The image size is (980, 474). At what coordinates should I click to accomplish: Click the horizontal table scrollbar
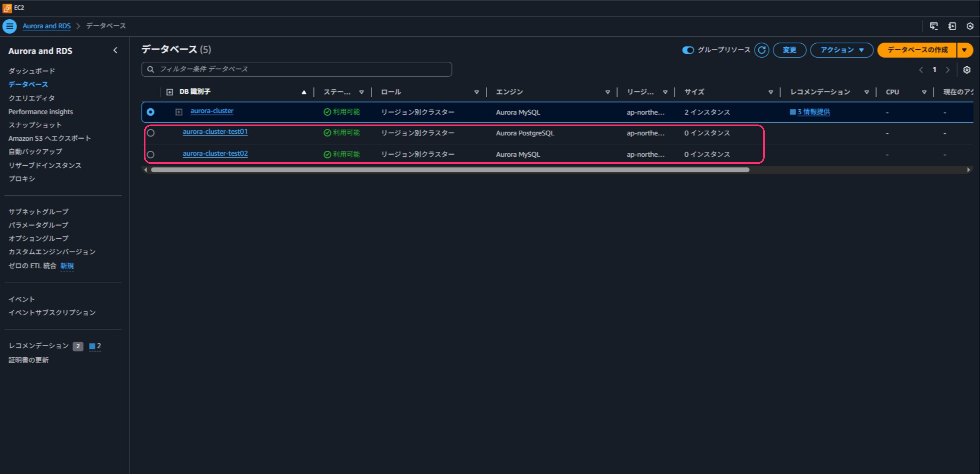click(x=450, y=170)
